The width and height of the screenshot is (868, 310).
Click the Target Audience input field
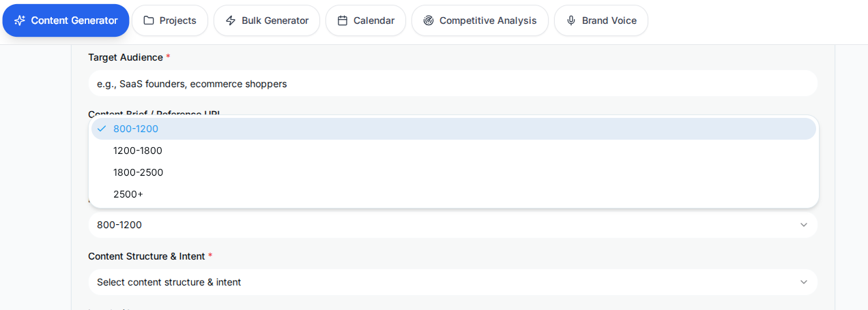pos(453,84)
